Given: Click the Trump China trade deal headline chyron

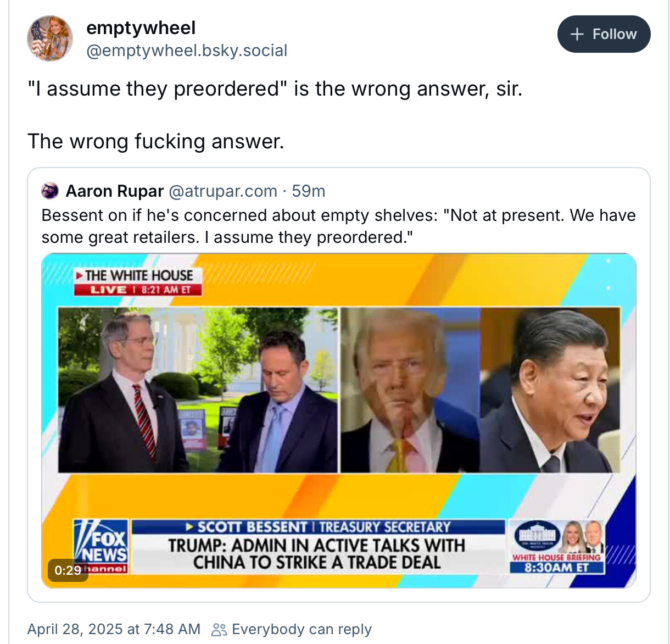Looking at the screenshot, I should [317, 554].
